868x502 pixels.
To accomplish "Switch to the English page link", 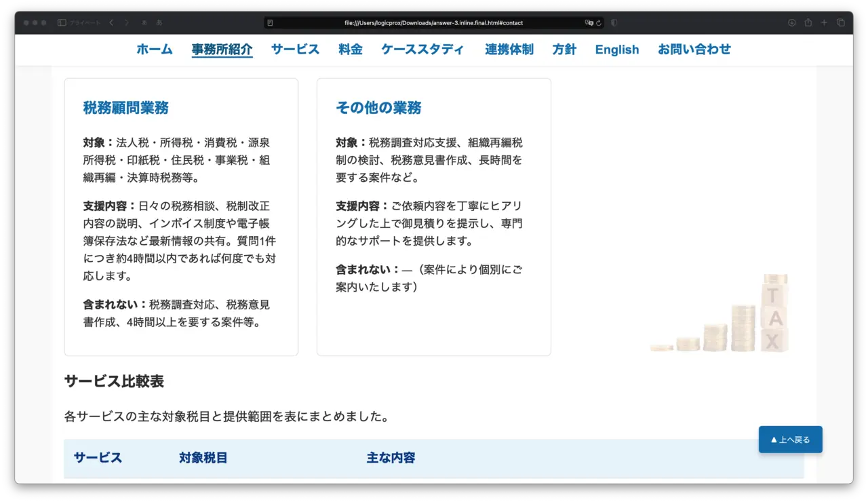I will coord(616,50).
